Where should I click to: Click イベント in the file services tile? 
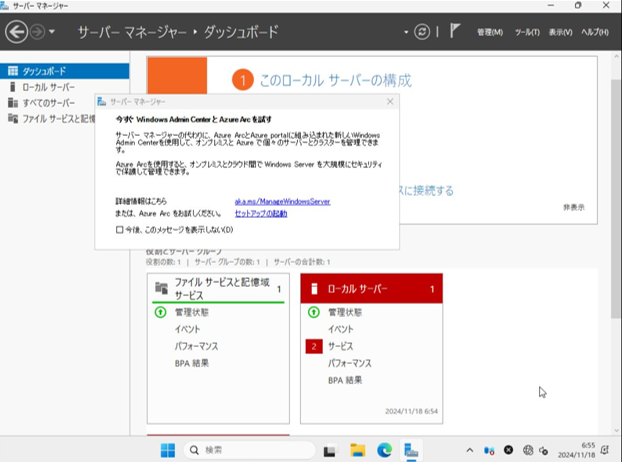pyautogui.click(x=187, y=329)
